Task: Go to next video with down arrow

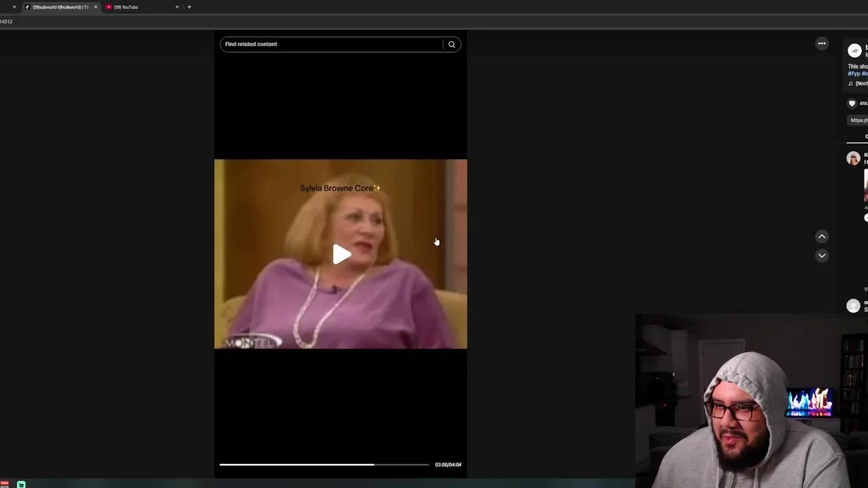Action: 822,256
